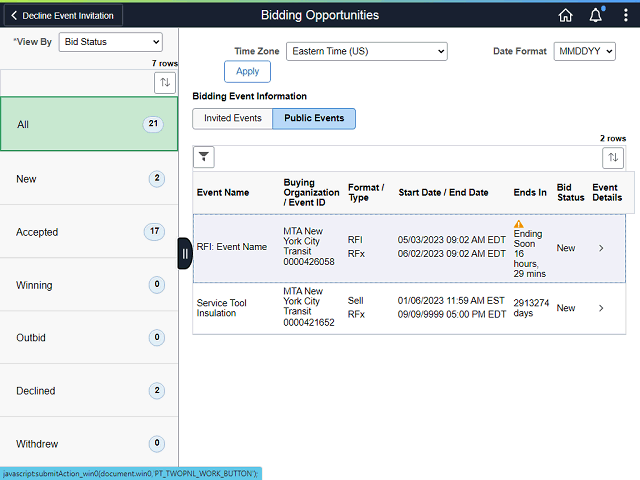Select the Winning bid status row
The height and width of the screenshot is (480, 640).
pos(89,284)
